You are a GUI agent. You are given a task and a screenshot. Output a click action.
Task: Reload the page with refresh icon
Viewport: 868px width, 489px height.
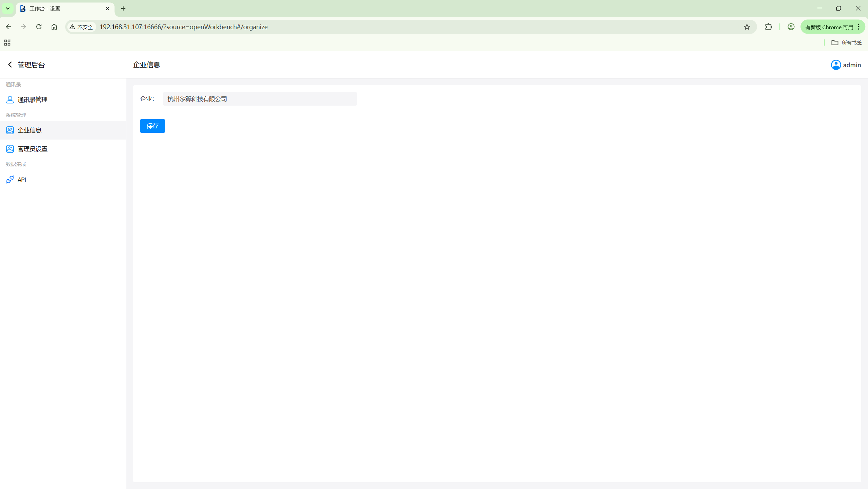pyautogui.click(x=39, y=27)
